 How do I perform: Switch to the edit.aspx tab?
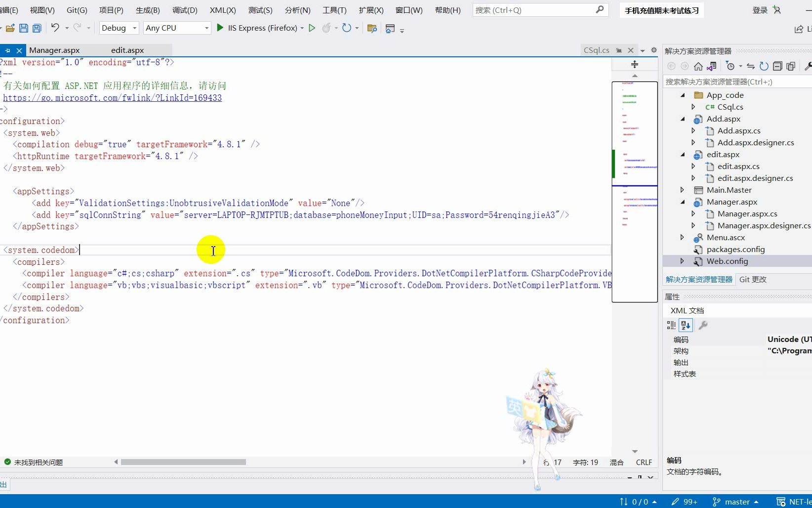click(127, 50)
